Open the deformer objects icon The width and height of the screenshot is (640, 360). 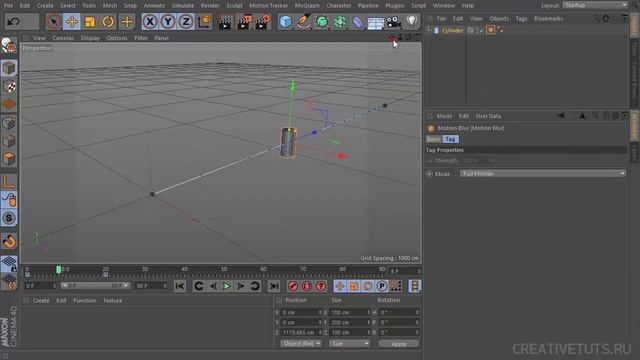(358, 21)
